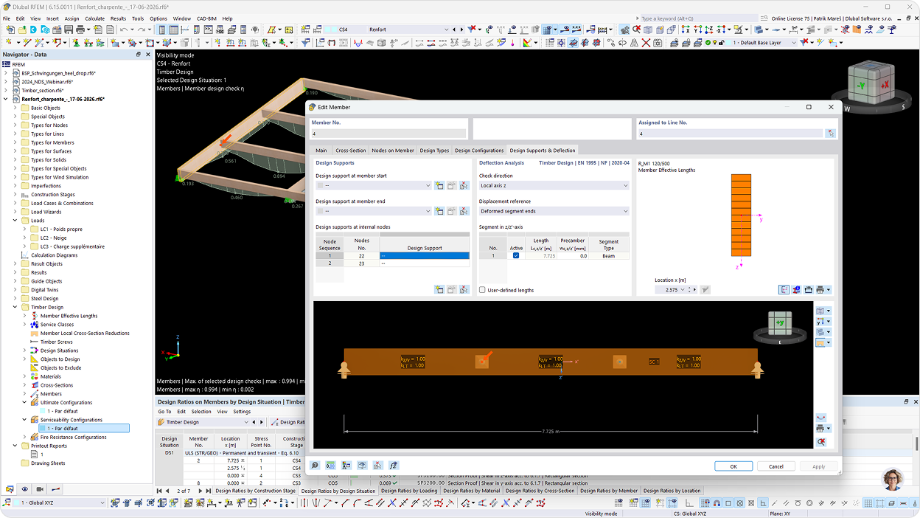Image resolution: width=920 pixels, height=518 pixels.
Task: Create new design support for internal nodes
Action: coord(439,290)
